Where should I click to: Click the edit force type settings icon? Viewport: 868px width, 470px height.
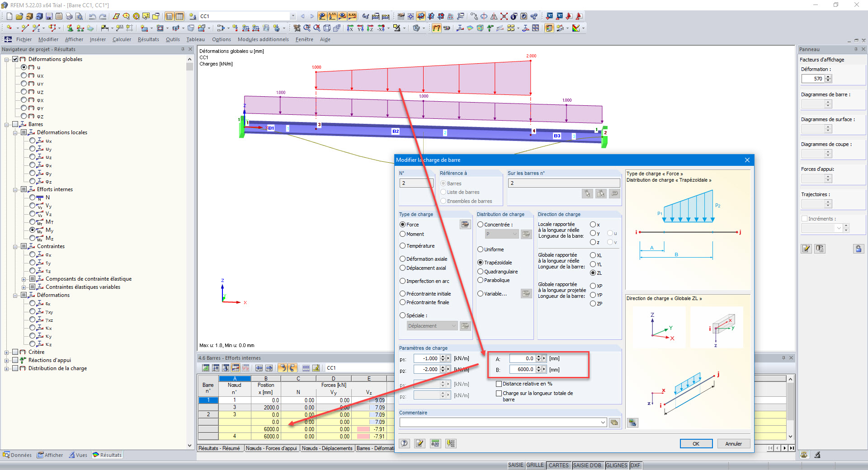coord(465,225)
